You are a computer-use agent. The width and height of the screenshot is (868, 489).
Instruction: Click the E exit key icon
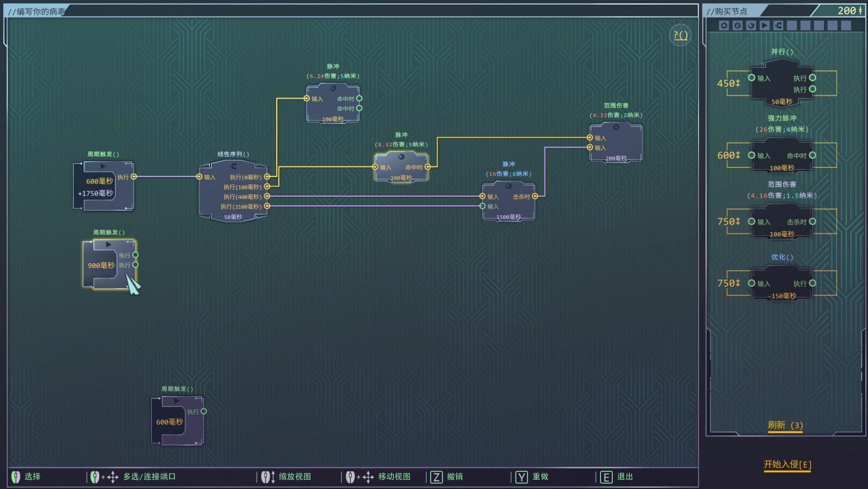tap(606, 477)
